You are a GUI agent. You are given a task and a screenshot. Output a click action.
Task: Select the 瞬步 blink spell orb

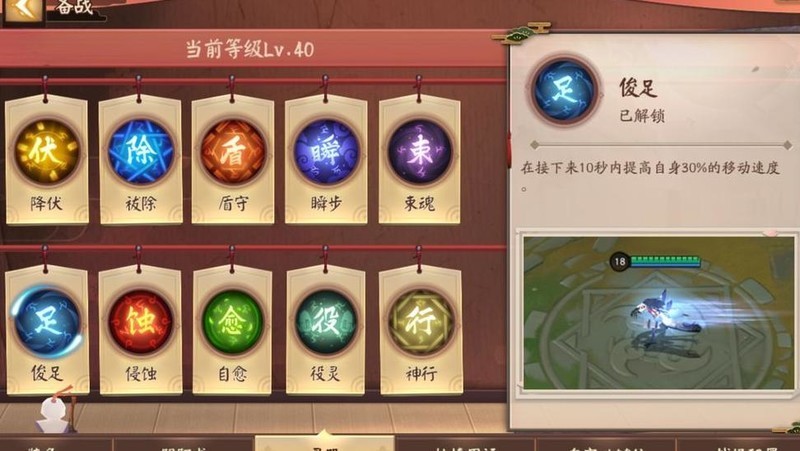(x=326, y=152)
